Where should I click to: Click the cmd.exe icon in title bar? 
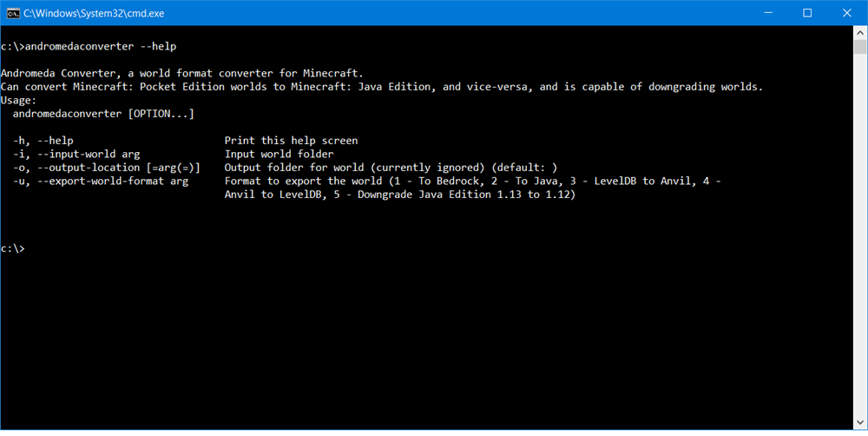pos(10,12)
